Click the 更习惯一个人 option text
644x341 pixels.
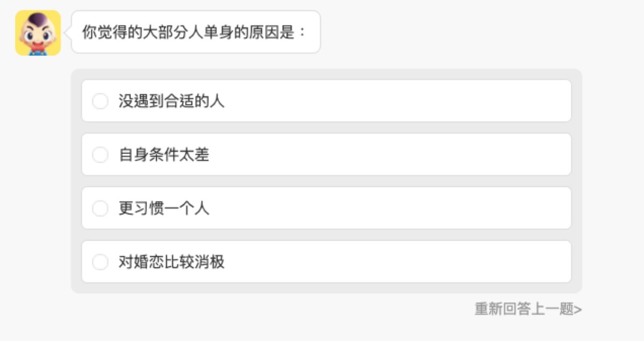(164, 208)
